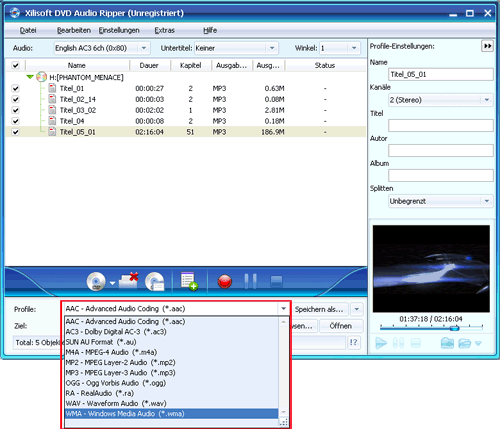Select OGG - Ogg Vorbis Audio profile
Screen dimensions: 500x429
171,383
